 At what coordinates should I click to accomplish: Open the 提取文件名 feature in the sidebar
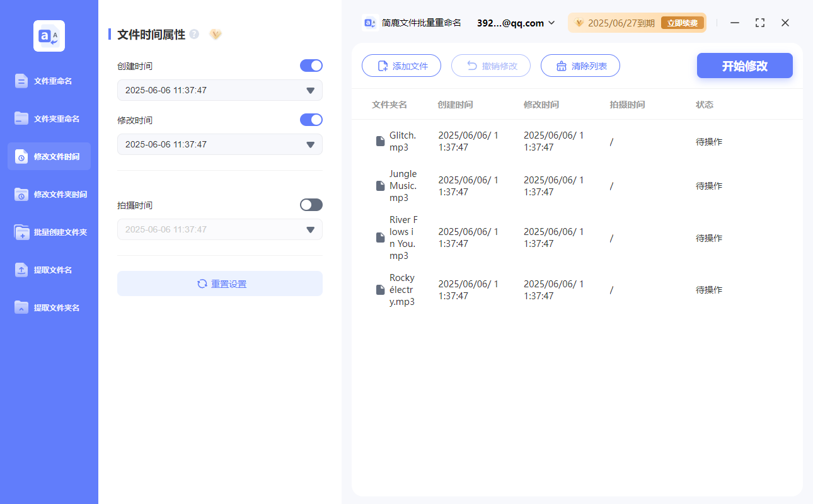pos(49,270)
